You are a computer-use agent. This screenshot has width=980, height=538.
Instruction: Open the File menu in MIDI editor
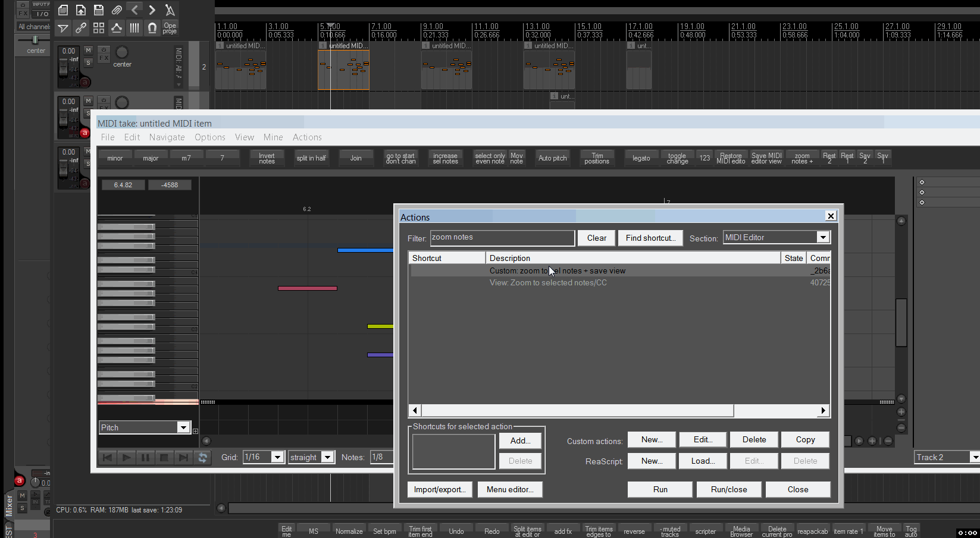(x=108, y=137)
